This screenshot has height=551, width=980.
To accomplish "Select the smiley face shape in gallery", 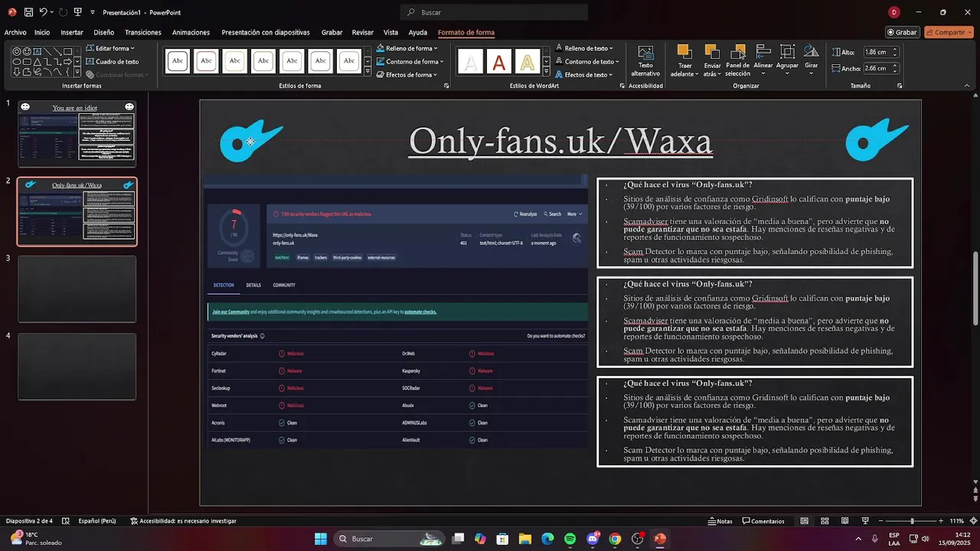I will click(28, 51).
